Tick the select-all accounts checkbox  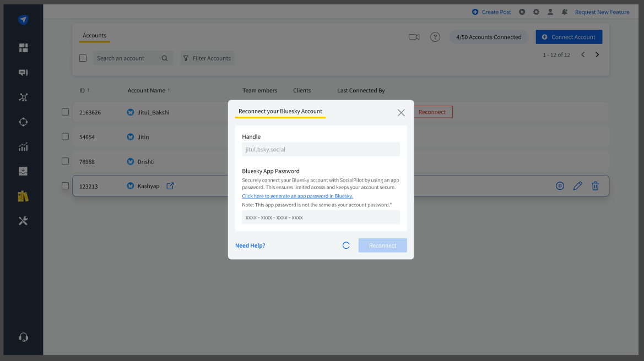(x=83, y=58)
